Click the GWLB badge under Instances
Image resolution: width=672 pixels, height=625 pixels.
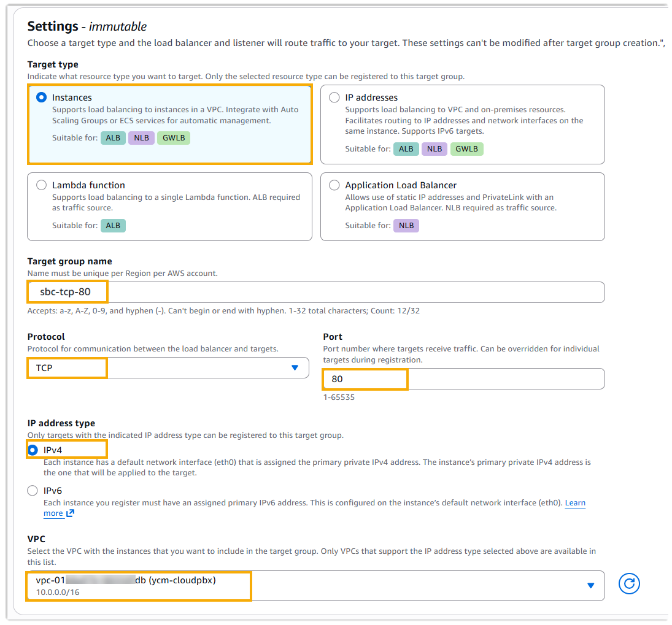coord(174,138)
